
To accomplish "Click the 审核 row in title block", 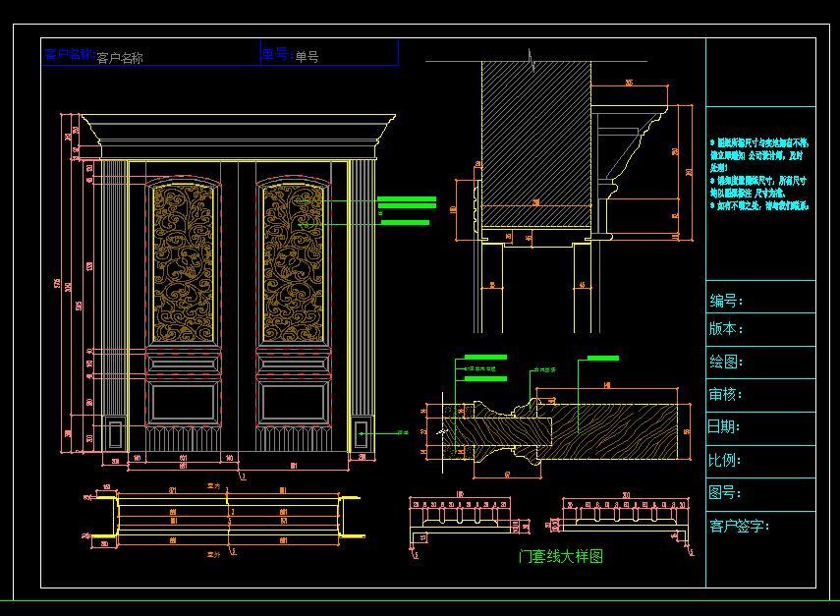I will click(760, 395).
